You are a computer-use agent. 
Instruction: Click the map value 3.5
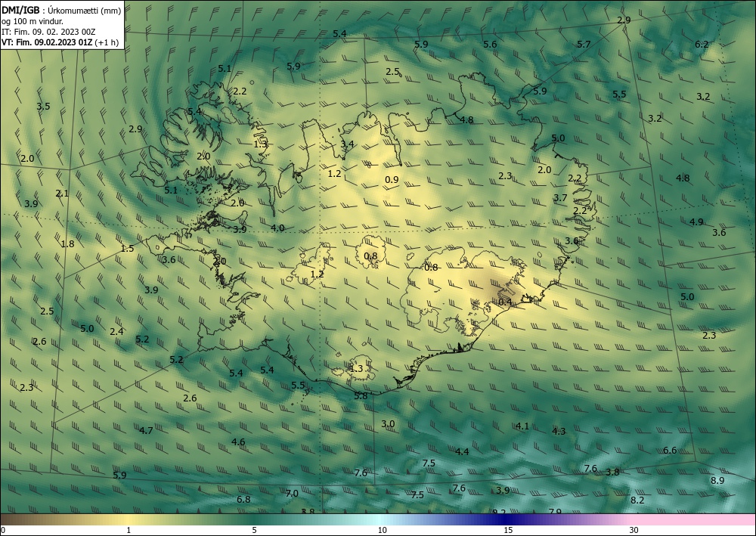[43, 106]
